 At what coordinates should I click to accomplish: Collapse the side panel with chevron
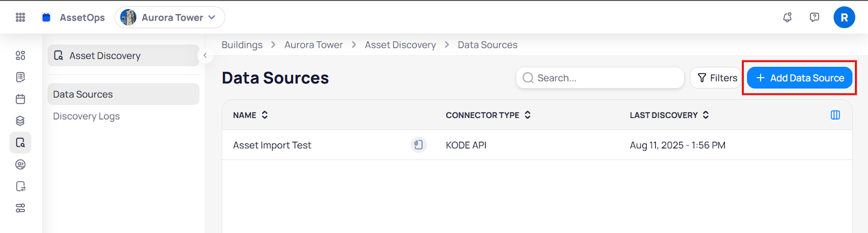tap(205, 55)
